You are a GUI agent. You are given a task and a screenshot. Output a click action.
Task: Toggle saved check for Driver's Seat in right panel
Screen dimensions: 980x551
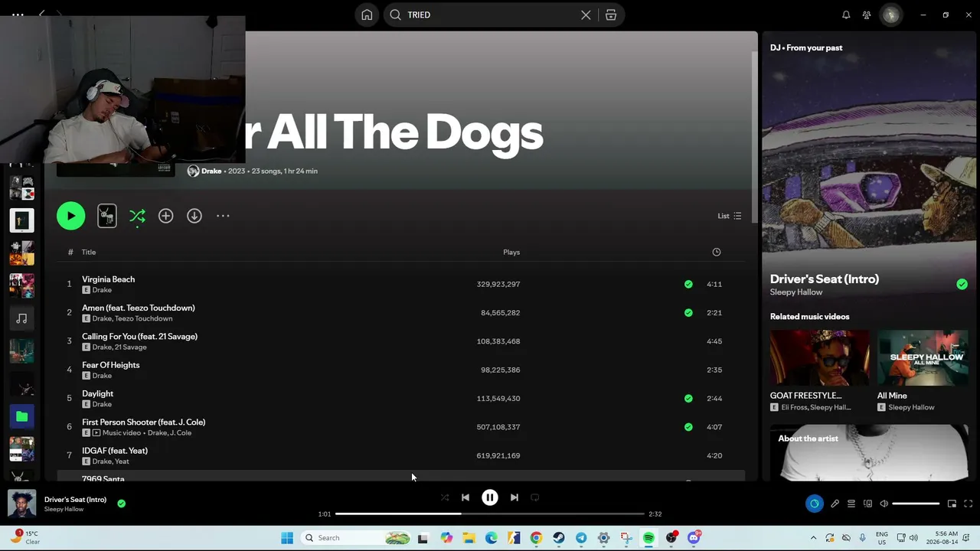coord(962,284)
